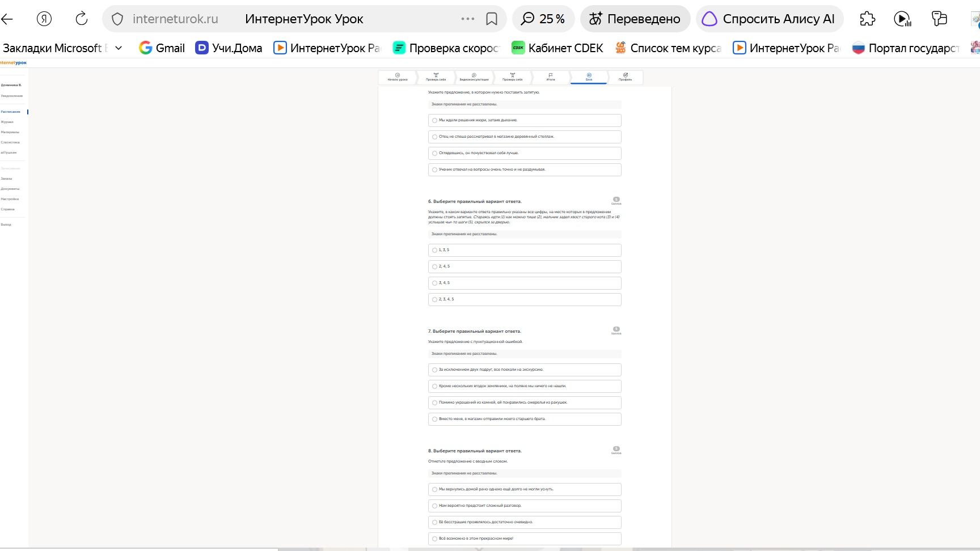Click 'Выход' to log out
The height and width of the screenshot is (551, 980).
click(6, 224)
